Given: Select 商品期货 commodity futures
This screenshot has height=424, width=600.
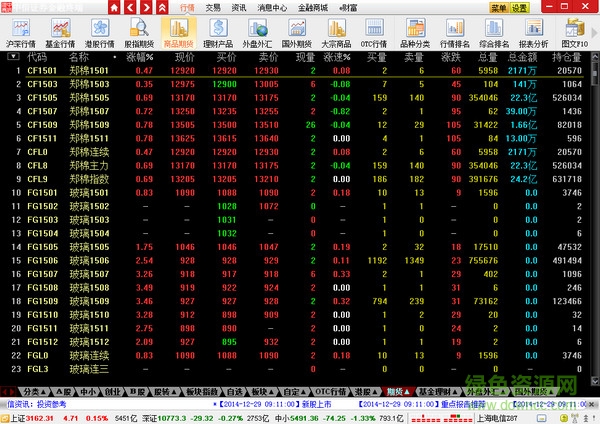Looking at the screenshot, I should 179,33.
